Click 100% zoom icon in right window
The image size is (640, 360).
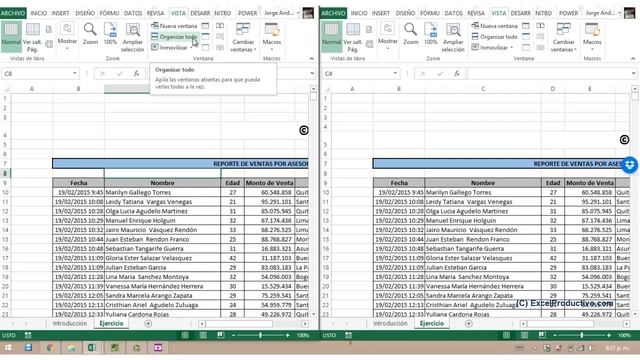[431, 34]
